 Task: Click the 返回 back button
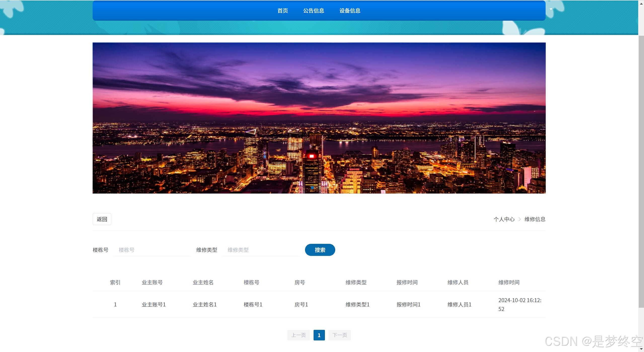[102, 219]
